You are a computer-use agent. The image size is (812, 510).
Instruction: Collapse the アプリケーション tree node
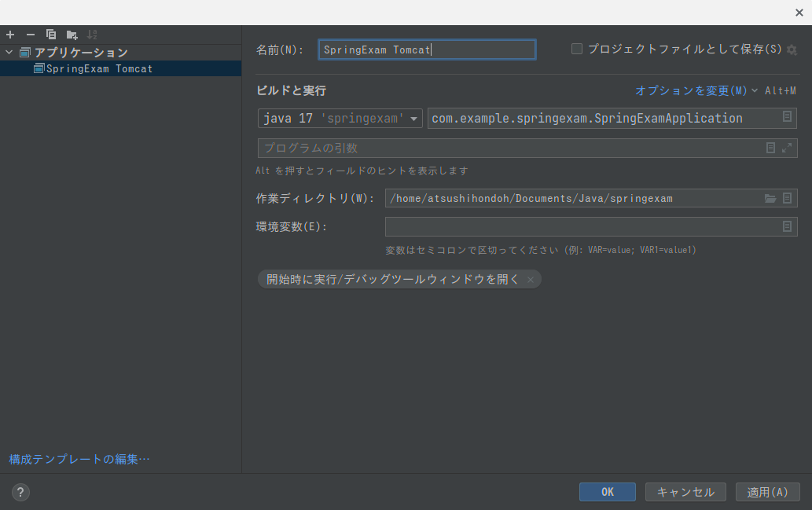pyautogui.click(x=8, y=52)
